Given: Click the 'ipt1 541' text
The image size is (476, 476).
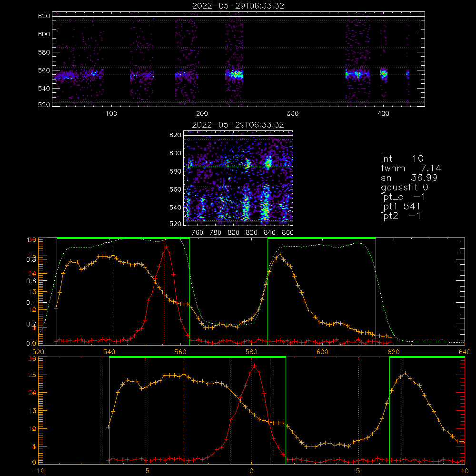Looking at the screenshot, I should 400,207.
